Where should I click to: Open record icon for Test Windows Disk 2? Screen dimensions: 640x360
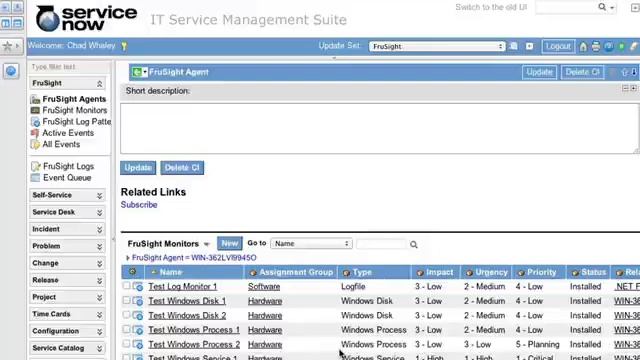138,316
